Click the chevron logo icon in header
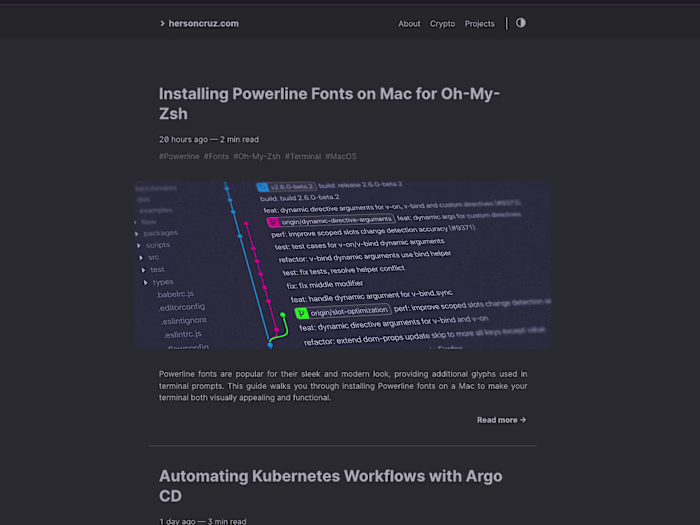This screenshot has width=700, height=525. coord(162,23)
